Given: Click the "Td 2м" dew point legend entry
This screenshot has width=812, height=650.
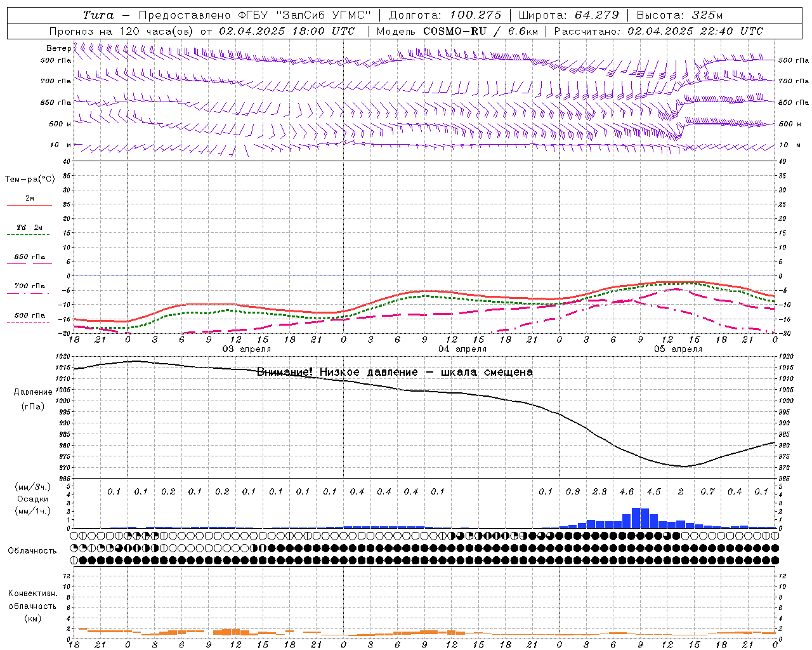Looking at the screenshot, I should [x=29, y=227].
